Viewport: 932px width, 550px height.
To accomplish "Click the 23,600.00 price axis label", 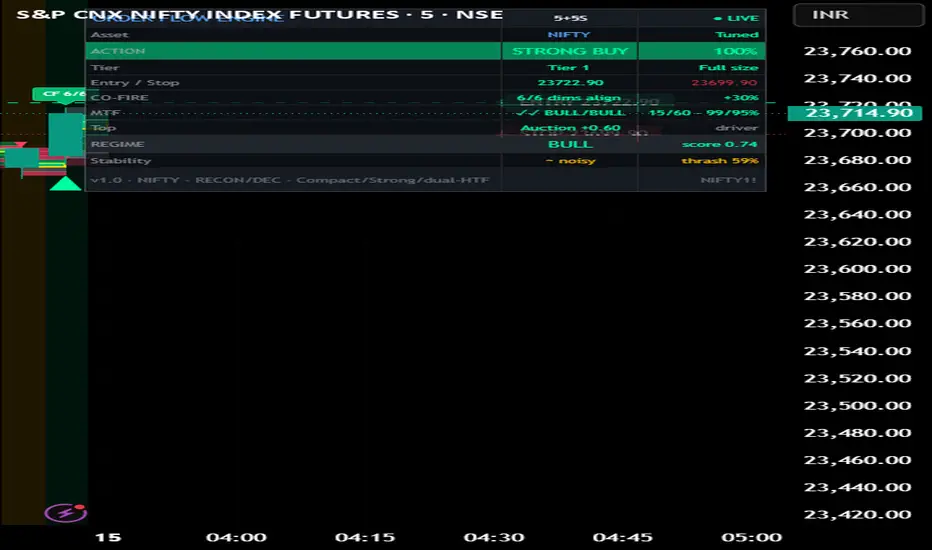I will tap(857, 269).
